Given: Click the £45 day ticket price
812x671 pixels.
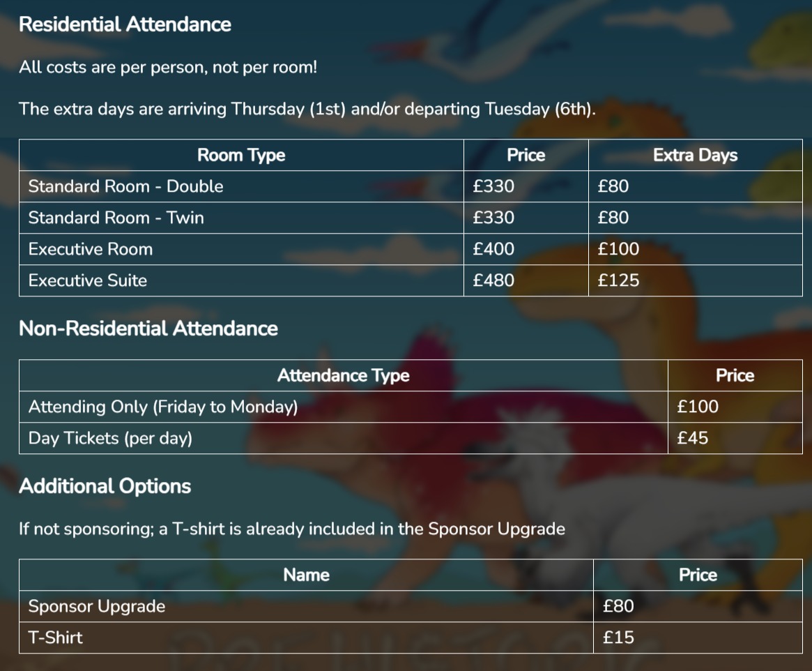Looking at the screenshot, I should pyautogui.click(x=692, y=438).
